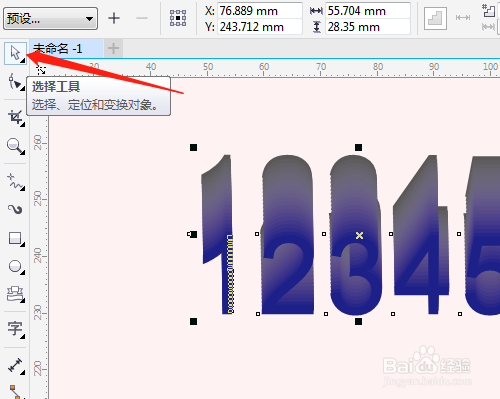Select the Polygon shapes tool
Image resolution: width=500 pixels, height=399 pixels.
tap(15, 294)
